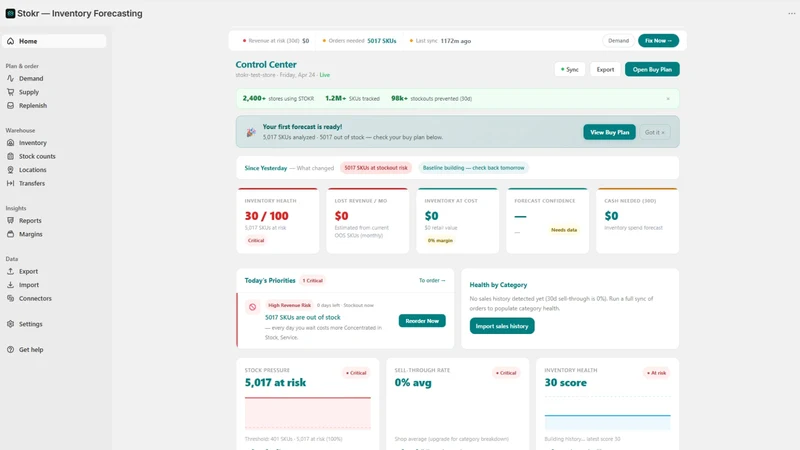Screen dimensions: 800x450
Task: Click View Buy Plan button
Action: coord(609,132)
